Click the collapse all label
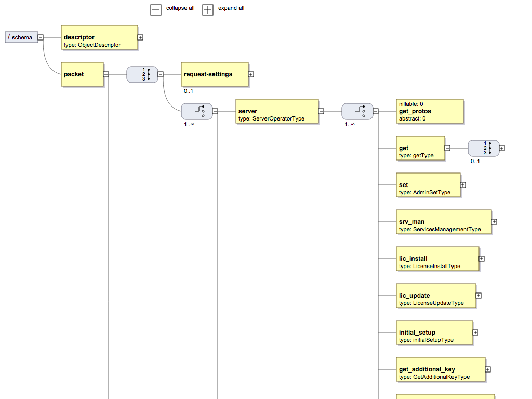The height and width of the screenshot is (399, 532). point(181,8)
